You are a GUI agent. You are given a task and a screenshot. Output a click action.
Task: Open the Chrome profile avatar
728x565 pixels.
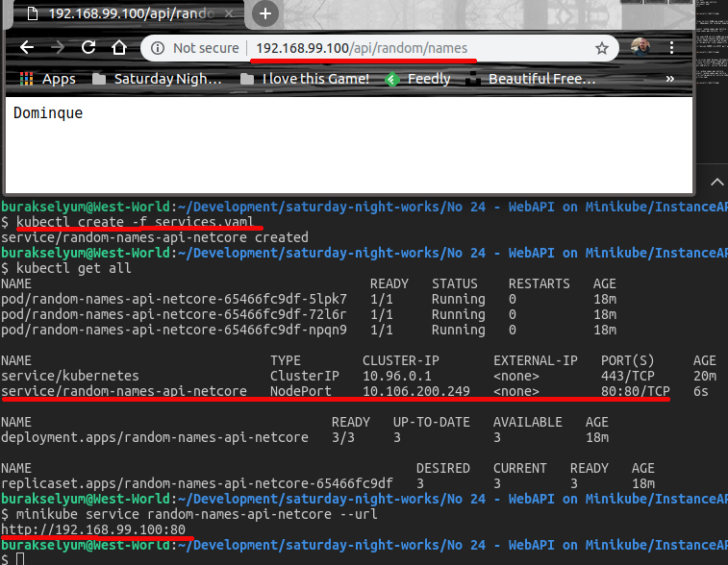click(640, 48)
